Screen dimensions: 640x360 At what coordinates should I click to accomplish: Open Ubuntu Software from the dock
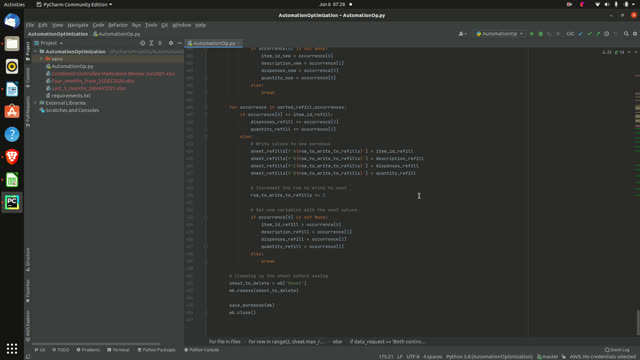pos(12,111)
